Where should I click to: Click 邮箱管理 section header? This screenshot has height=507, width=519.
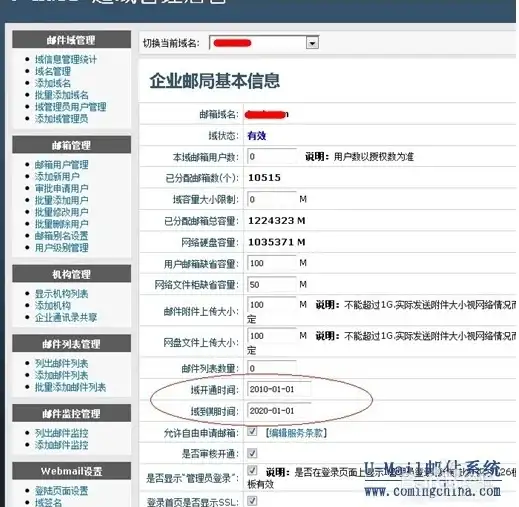click(x=71, y=145)
